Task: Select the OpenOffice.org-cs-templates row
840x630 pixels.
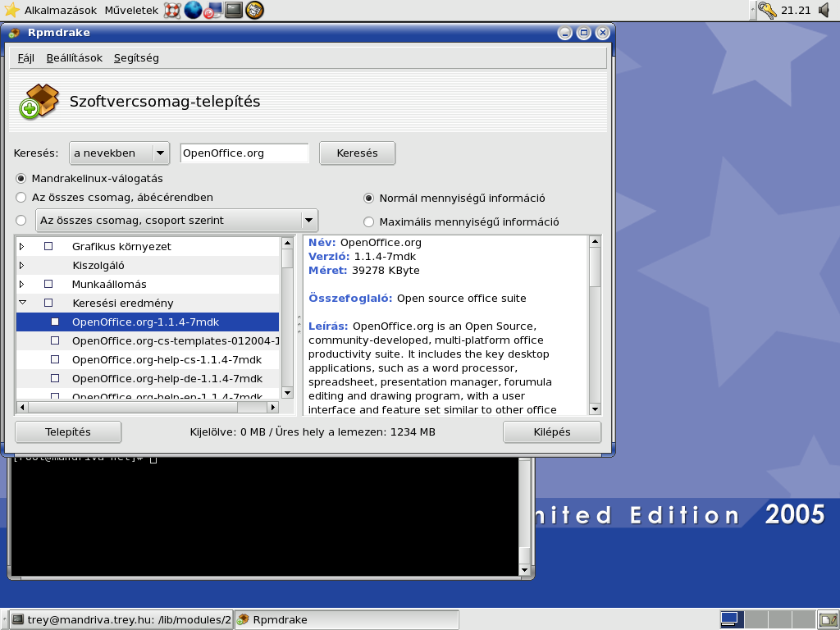Action: coord(148,340)
